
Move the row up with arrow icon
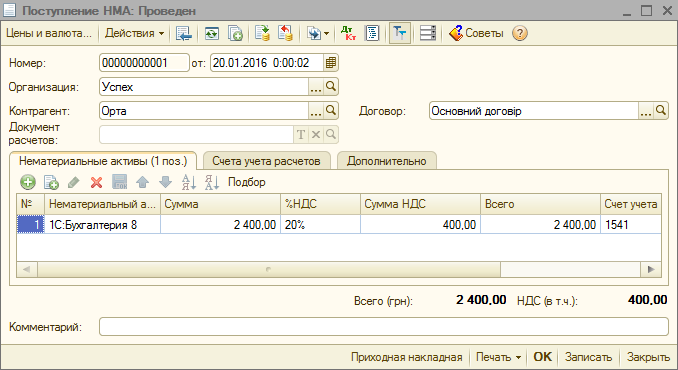[142, 182]
